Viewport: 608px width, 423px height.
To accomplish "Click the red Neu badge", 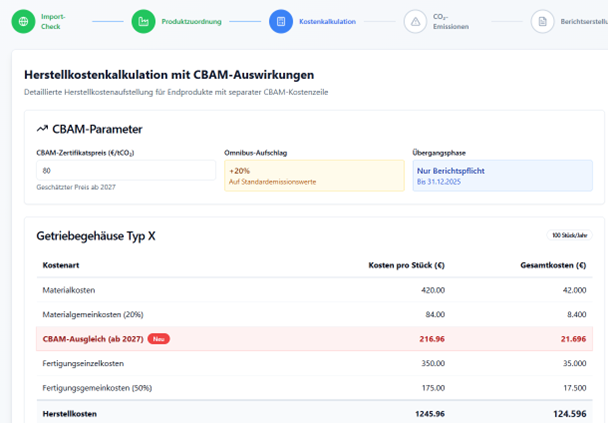I will pos(158,339).
